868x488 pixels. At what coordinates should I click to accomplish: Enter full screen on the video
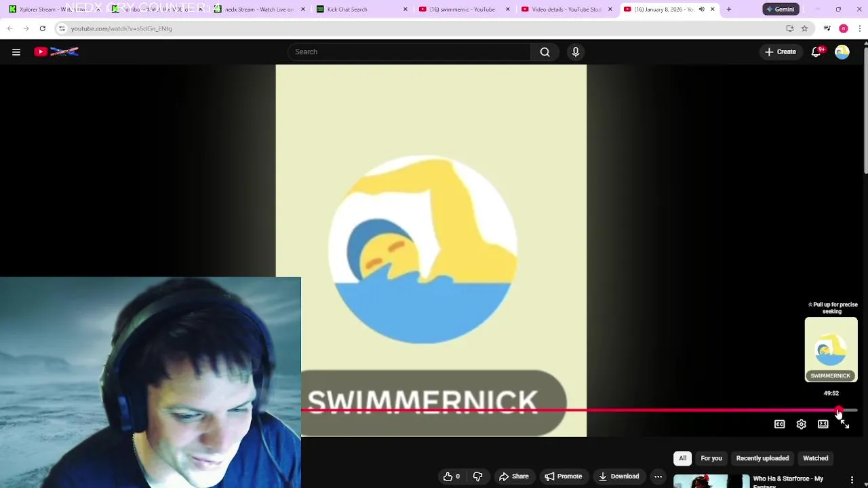[845, 424]
